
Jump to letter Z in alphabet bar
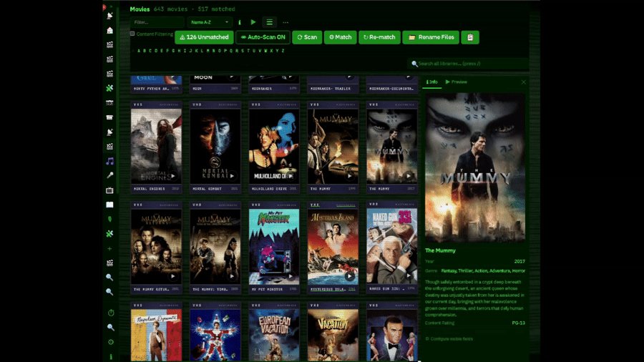point(283,51)
